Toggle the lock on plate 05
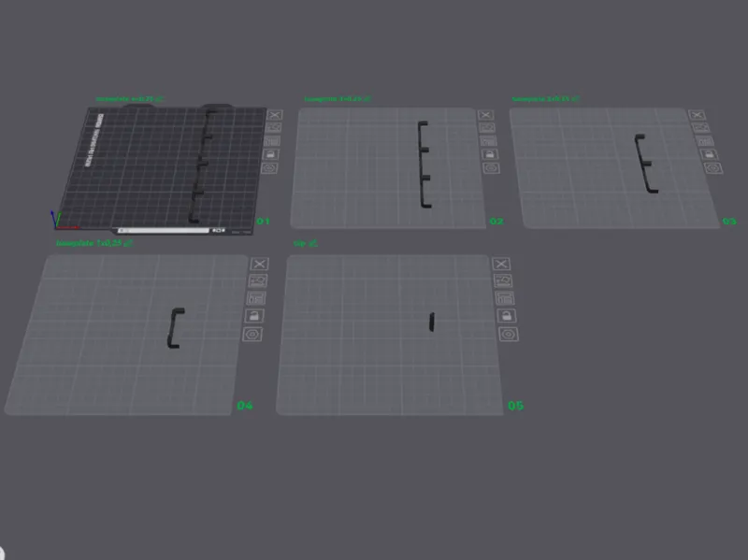The width and height of the screenshot is (748, 560). point(507,316)
